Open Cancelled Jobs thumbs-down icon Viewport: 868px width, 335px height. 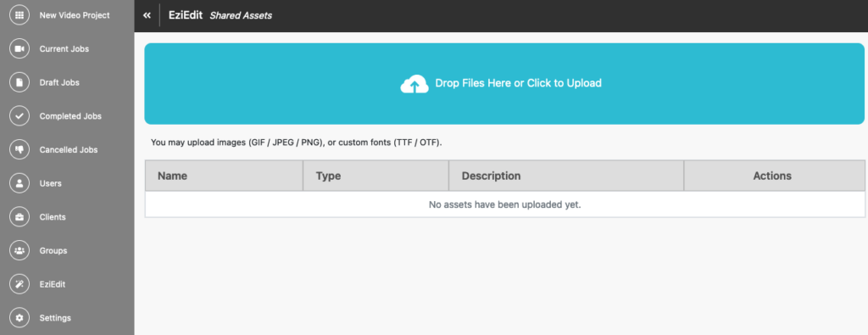pos(19,149)
